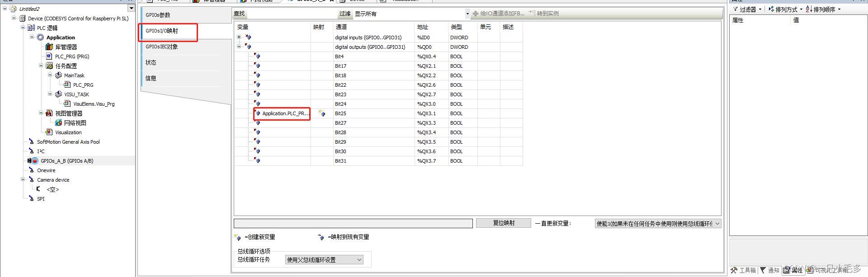Click the variable icon in Bit31 row
This screenshot has width=868, height=277.
pyautogui.click(x=257, y=160)
